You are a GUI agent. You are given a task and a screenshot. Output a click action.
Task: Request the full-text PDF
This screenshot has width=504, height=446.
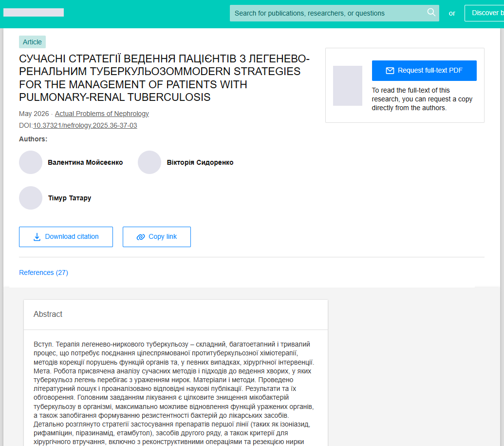pos(424,71)
